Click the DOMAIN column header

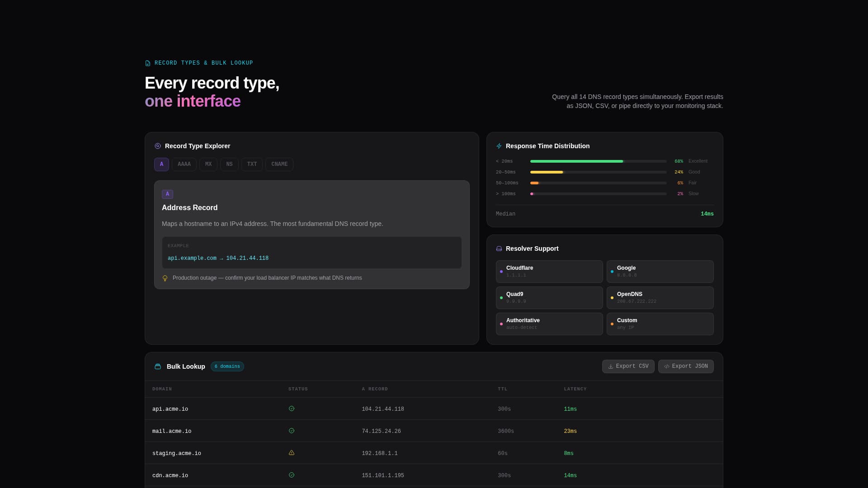pyautogui.click(x=162, y=389)
